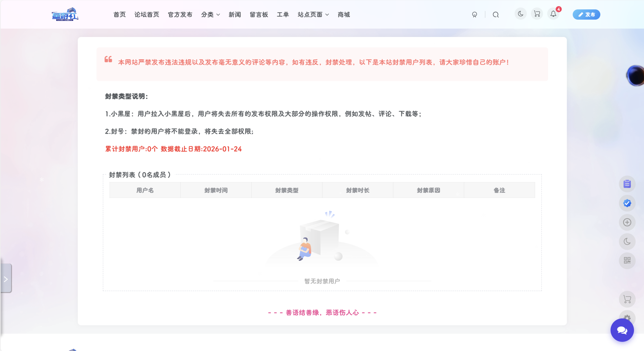Expand the 站点页面 dropdown menu
Screen dimensions: 644x351
tap(313, 15)
